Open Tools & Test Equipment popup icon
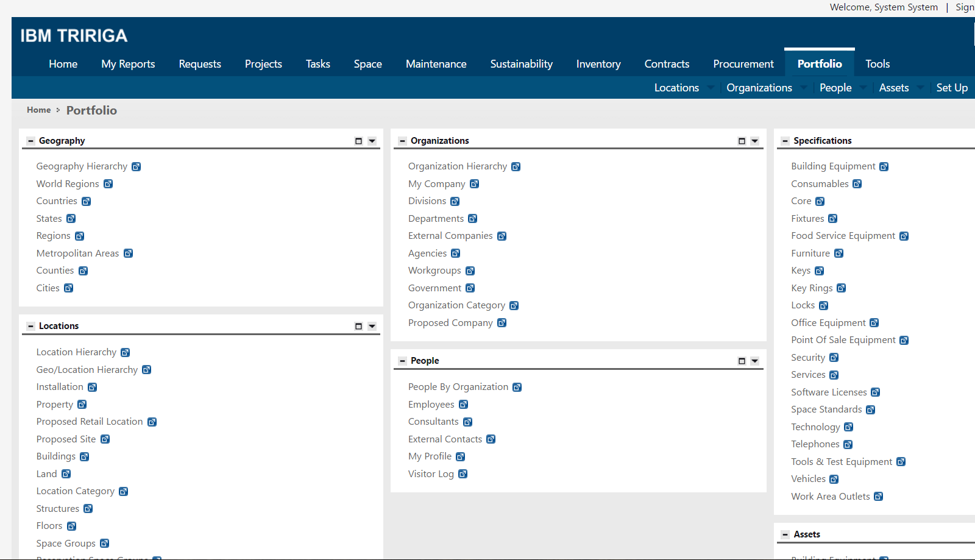Image resolution: width=975 pixels, height=560 pixels. tap(901, 462)
